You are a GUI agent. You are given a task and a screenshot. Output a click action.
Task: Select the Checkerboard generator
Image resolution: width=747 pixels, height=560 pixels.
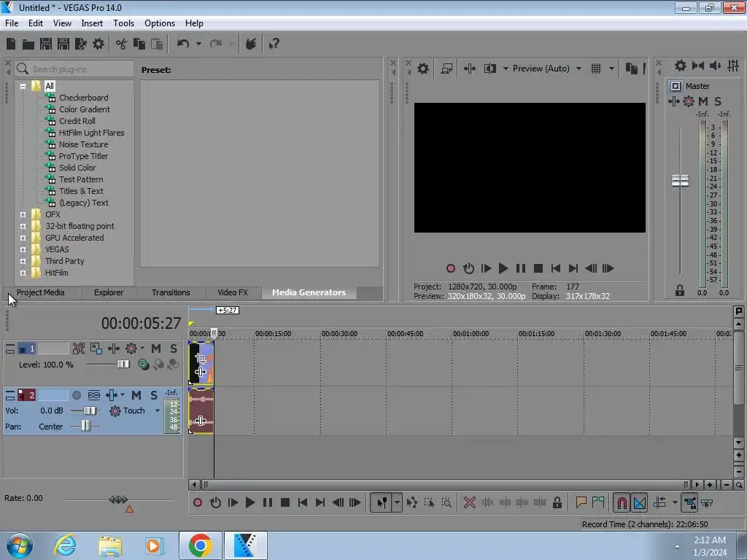[x=83, y=98]
